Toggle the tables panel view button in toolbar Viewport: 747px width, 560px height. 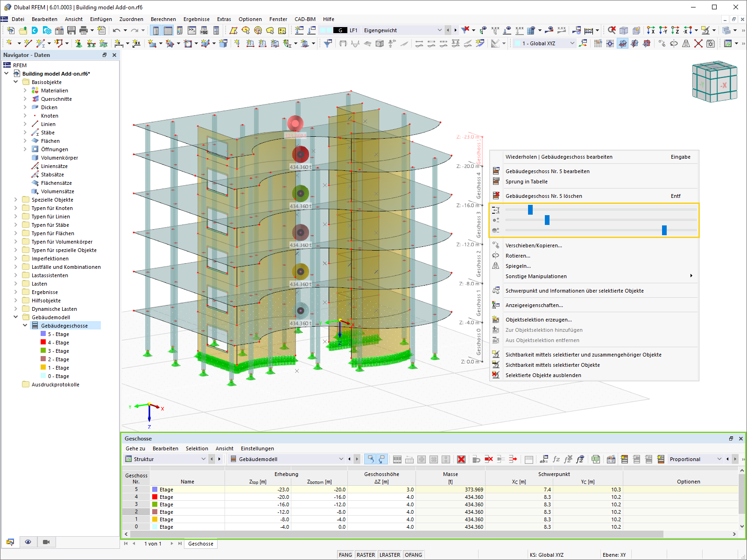tap(168, 30)
